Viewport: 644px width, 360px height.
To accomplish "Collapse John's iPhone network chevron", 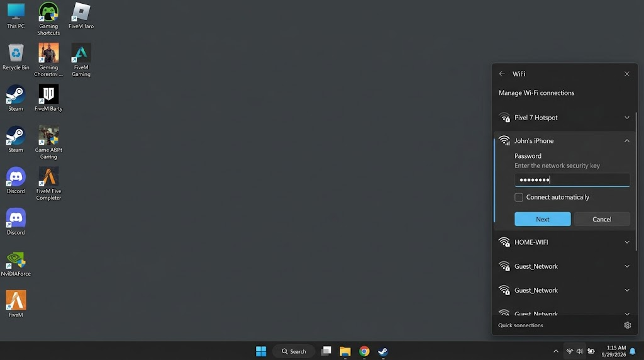I will 627,141.
